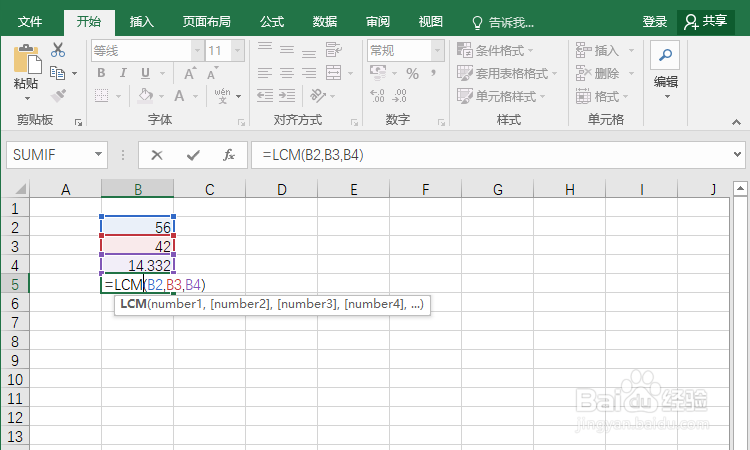Switch to 页面布局 tab
Viewport: 750px width, 450px height.
coord(206,22)
